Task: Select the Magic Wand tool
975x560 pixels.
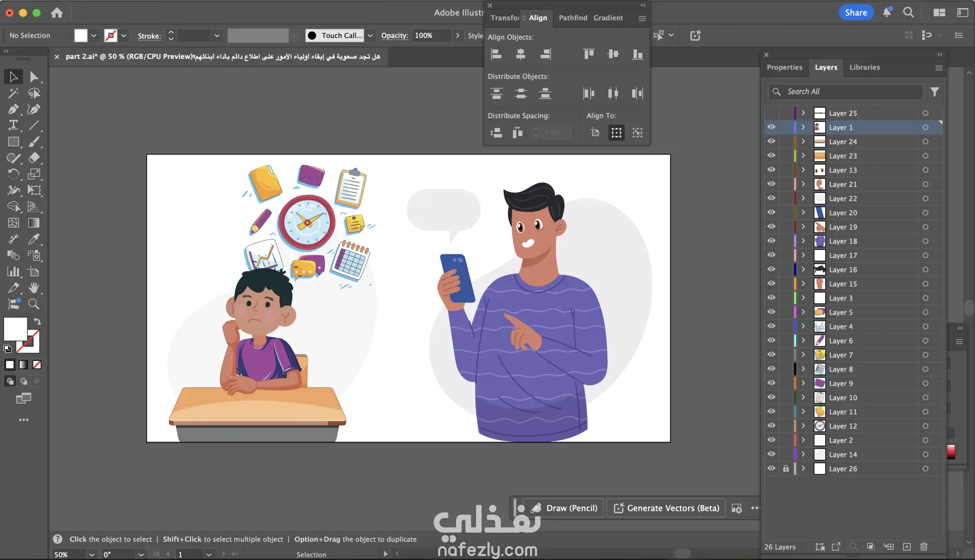Action: tap(13, 93)
